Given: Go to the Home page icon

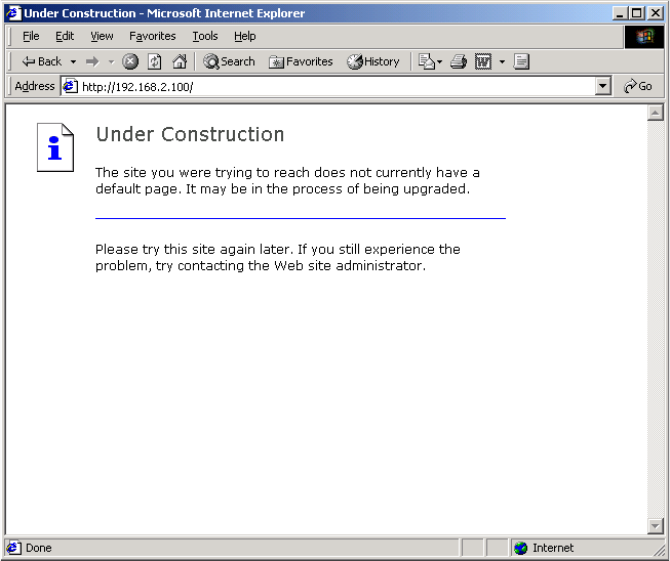Looking at the screenshot, I should [179, 62].
